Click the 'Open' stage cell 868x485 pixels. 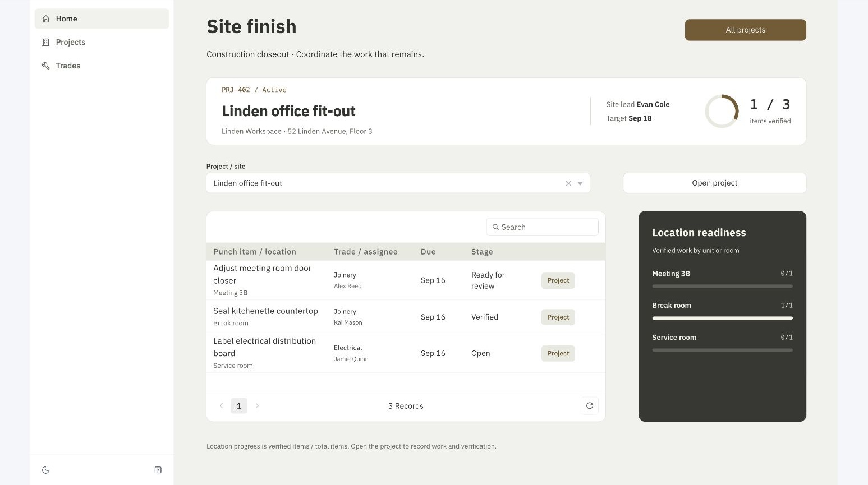coord(481,353)
